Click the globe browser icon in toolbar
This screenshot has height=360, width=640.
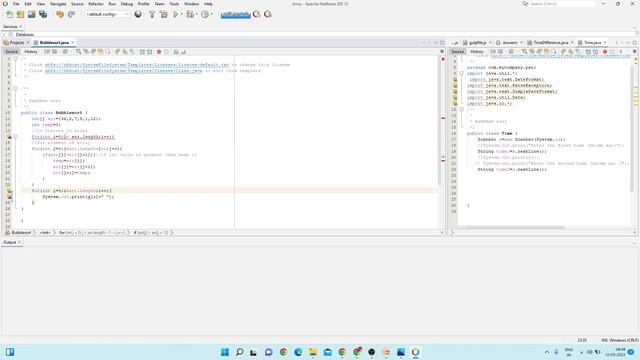138,14
